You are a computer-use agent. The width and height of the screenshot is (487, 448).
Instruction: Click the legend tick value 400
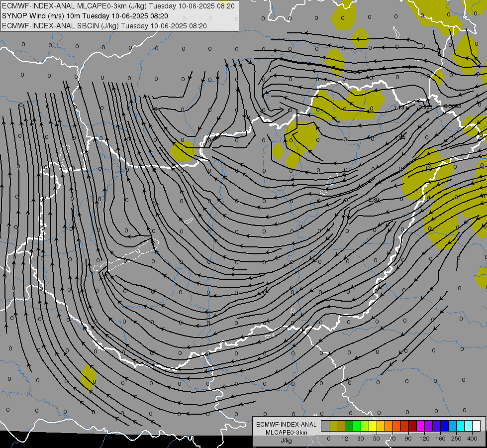[472, 439]
